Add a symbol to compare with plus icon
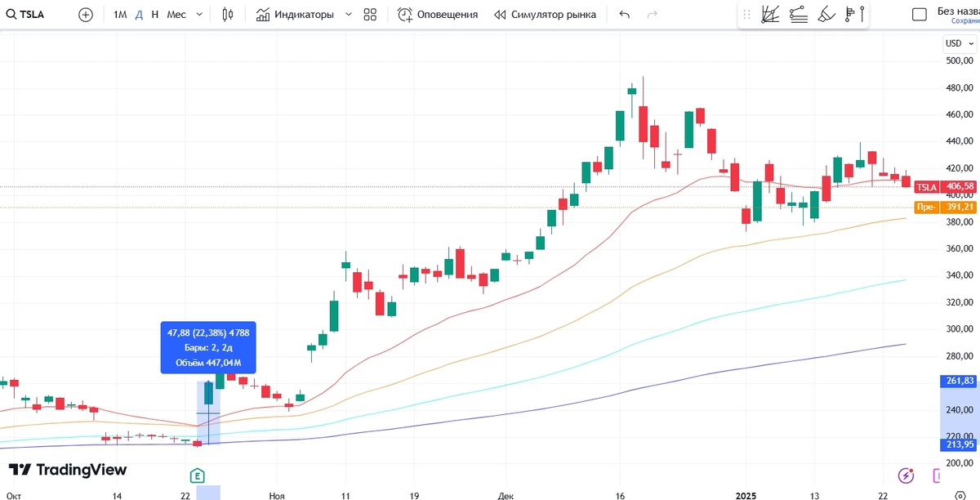The height and width of the screenshot is (500, 980). click(x=86, y=15)
